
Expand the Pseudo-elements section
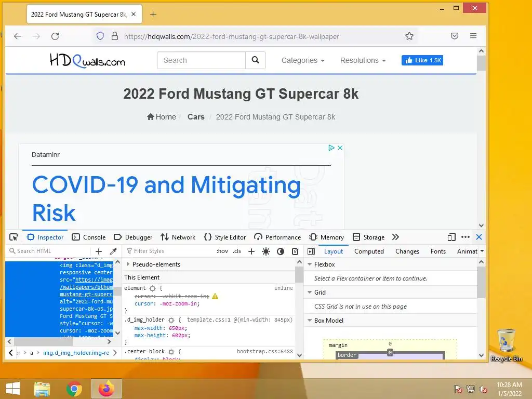tap(128, 264)
